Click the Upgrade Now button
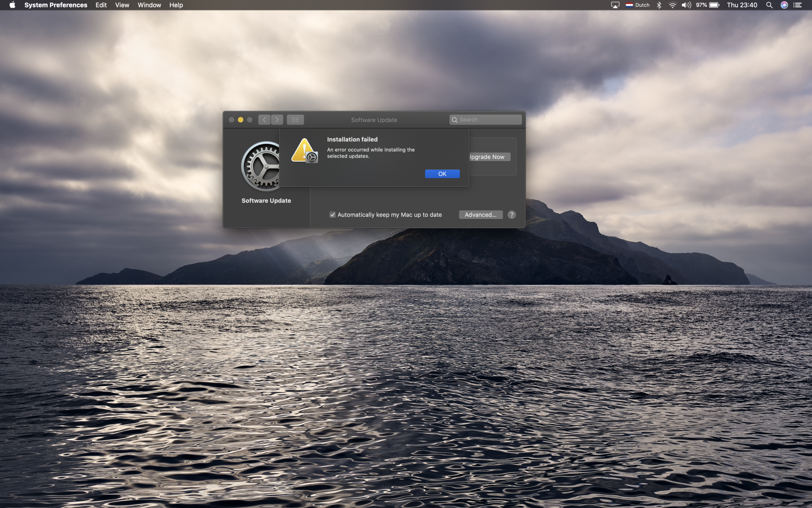Screen dimensions: 812x508 click(x=489, y=157)
